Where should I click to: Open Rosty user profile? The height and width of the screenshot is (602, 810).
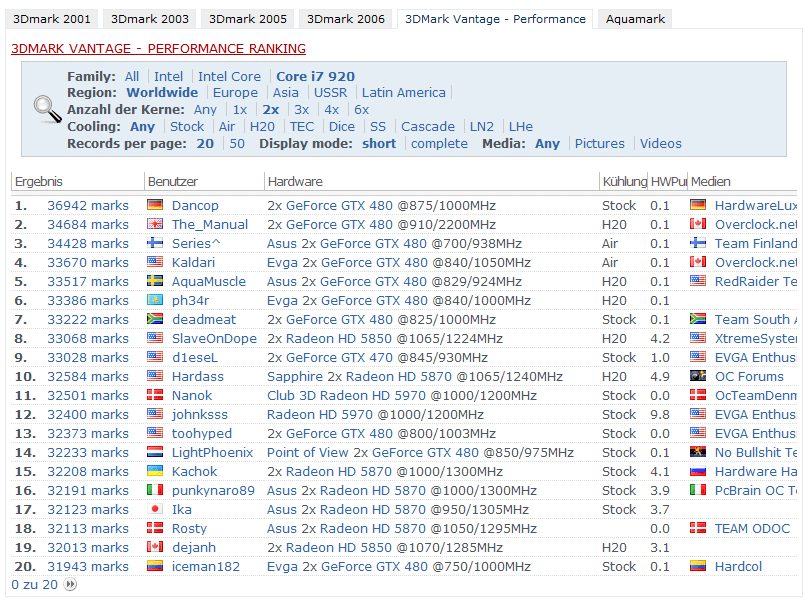189,529
